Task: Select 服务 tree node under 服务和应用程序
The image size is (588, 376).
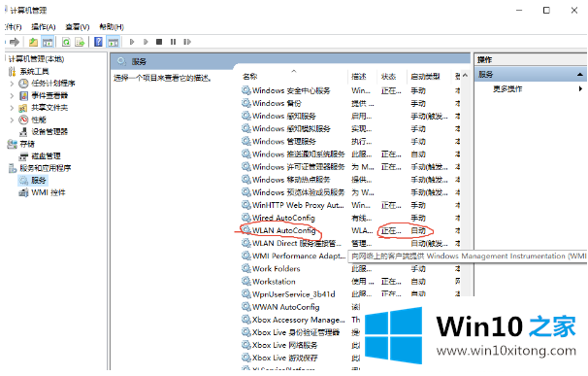Action: click(x=38, y=181)
